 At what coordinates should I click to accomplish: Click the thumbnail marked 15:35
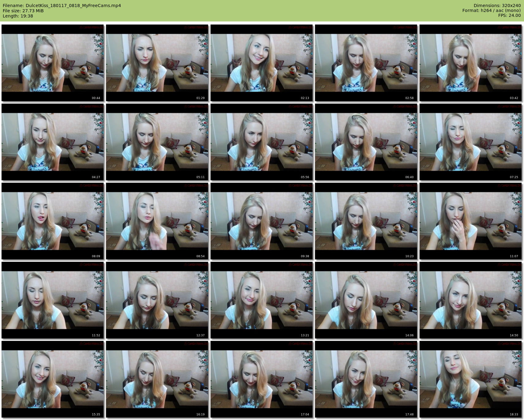tap(53, 379)
